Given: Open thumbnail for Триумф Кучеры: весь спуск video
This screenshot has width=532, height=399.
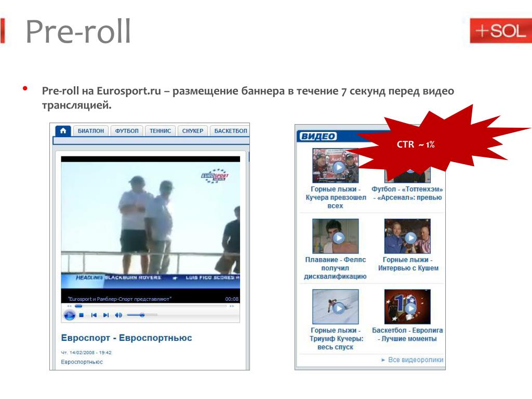Looking at the screenshot, I should tap(335, 307).
